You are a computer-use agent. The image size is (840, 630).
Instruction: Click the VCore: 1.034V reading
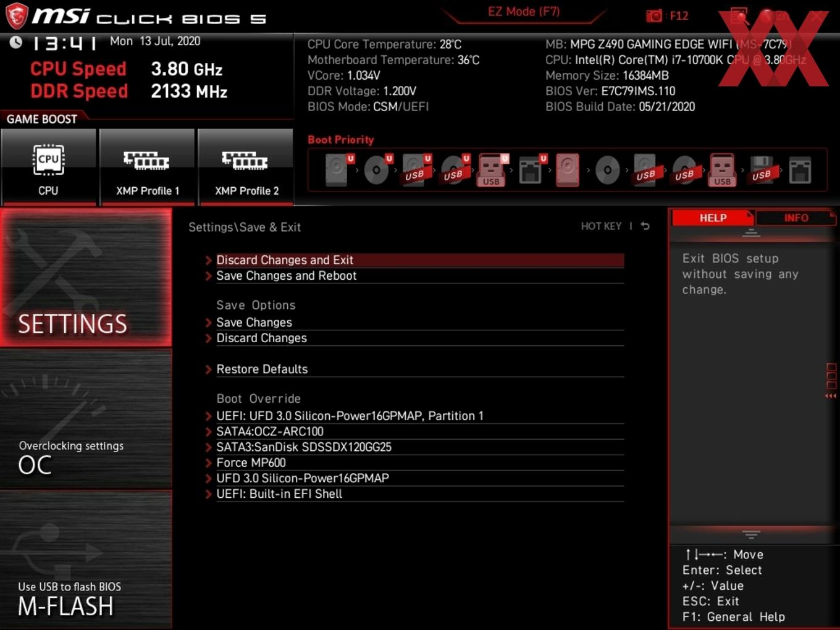click(344, 75)
